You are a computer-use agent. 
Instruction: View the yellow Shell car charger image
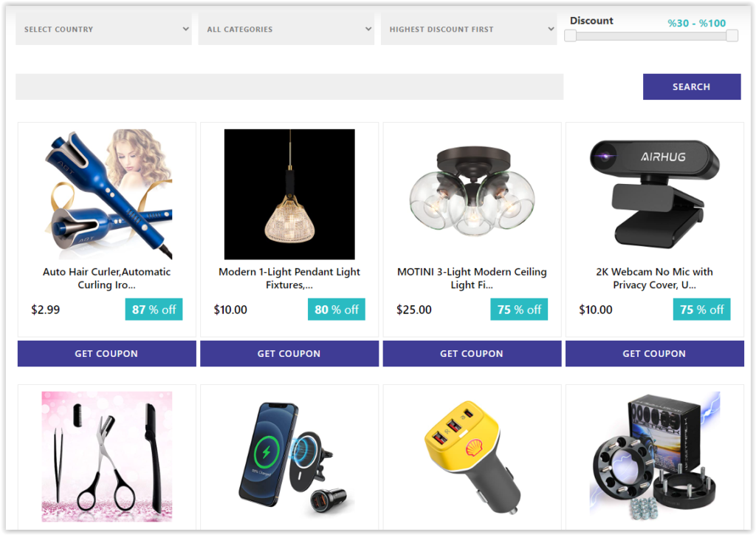click(x=472, y=457)
